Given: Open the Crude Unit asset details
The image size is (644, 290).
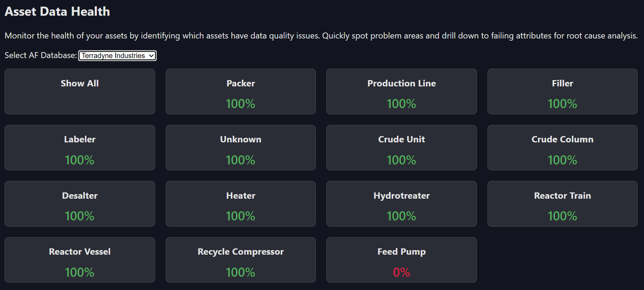Looking at the screenshot, I should point(401,148).
